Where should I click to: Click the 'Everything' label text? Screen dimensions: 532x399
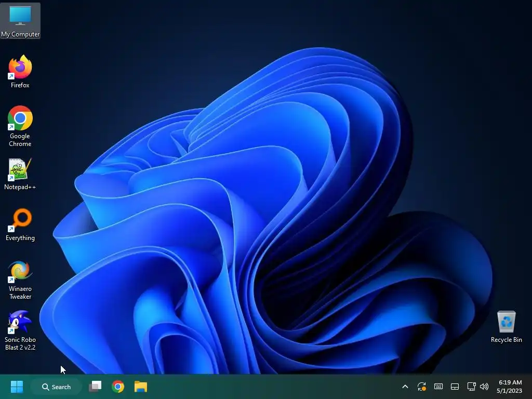[x=20, y=238]
